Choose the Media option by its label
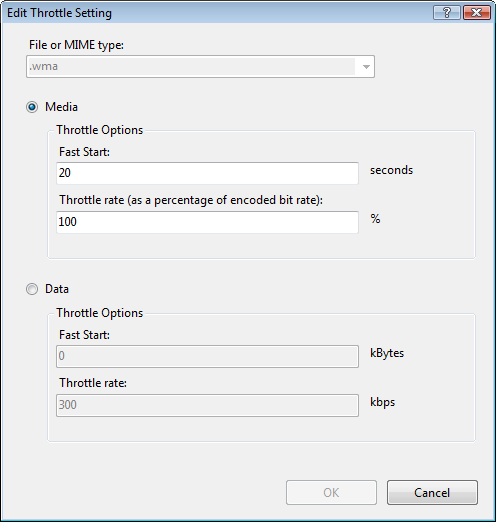The width and height of the screenshot is (496, 522). pyautogui.click(x=61, y=107)
